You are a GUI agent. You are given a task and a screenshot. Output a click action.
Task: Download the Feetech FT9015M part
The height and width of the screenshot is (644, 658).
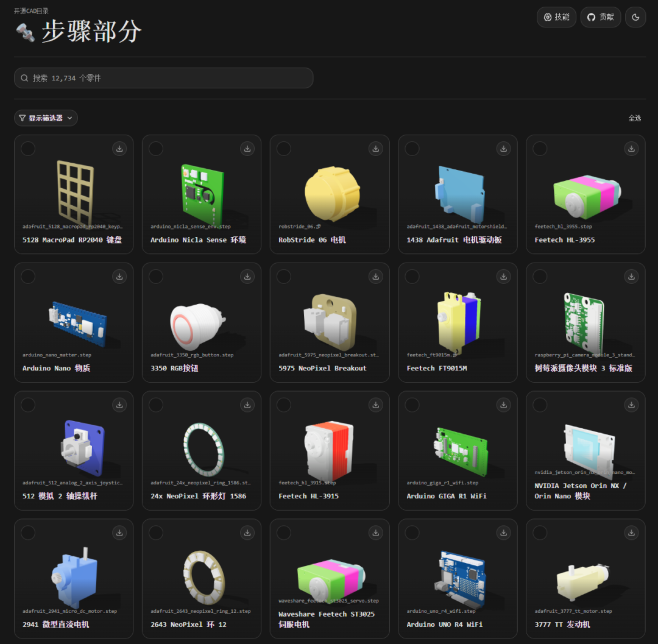504,277
